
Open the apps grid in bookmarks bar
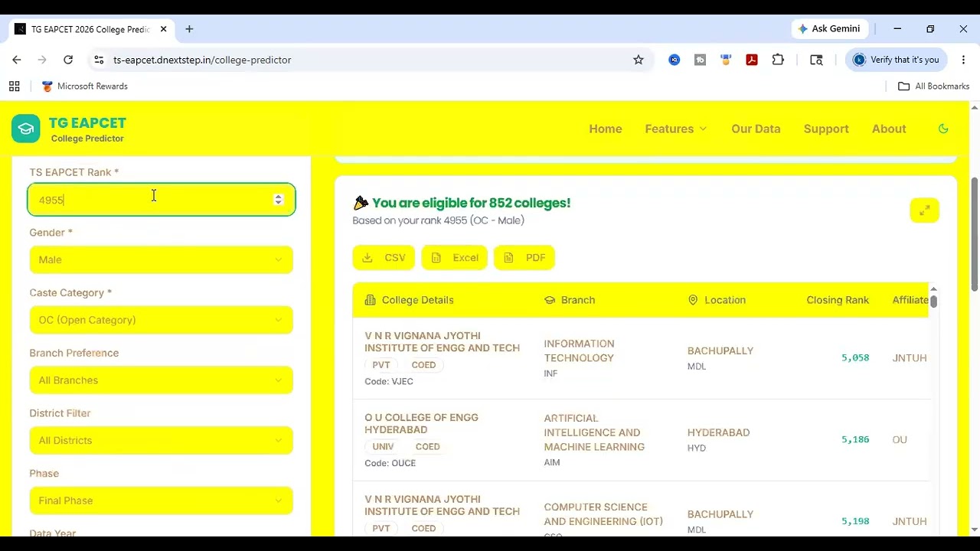pos(14,86)
